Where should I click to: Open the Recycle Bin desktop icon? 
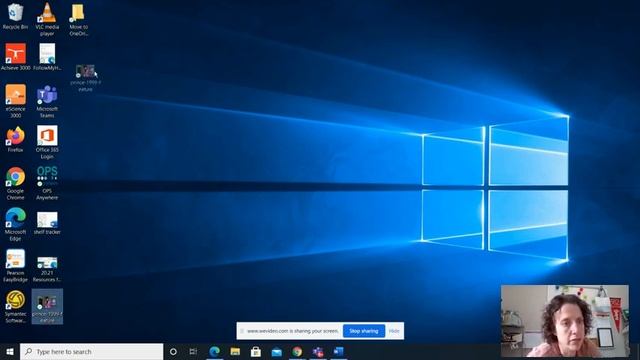[15, 16]
